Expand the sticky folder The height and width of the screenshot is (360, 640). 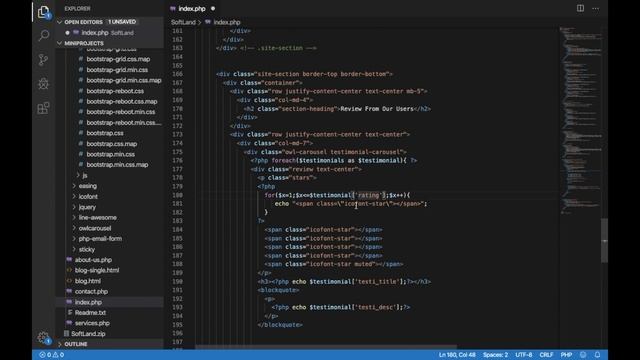(x=87, y=249)
